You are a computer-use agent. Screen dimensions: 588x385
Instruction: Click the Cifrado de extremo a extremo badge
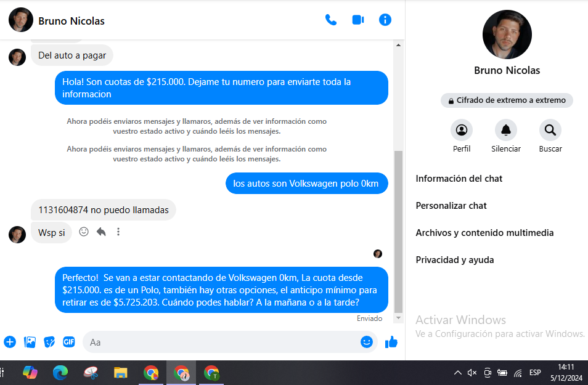pos(507,100)
